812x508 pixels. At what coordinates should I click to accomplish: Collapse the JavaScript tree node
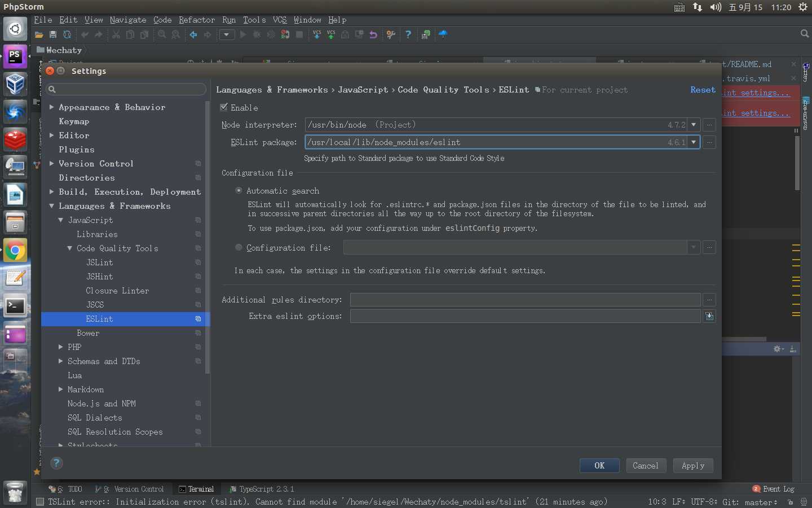coord(60,220)
